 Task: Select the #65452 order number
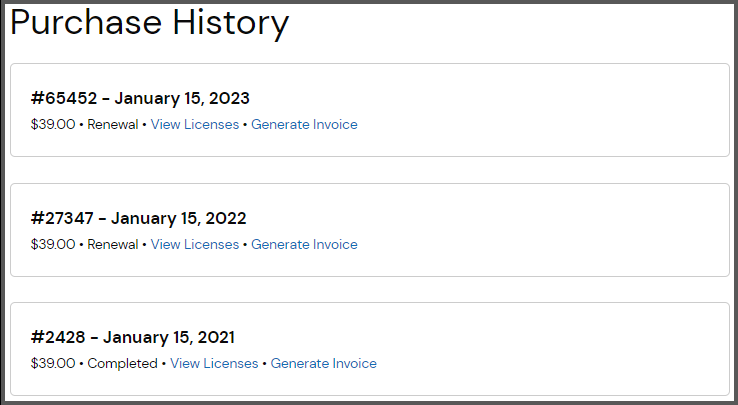pos(64,98)
